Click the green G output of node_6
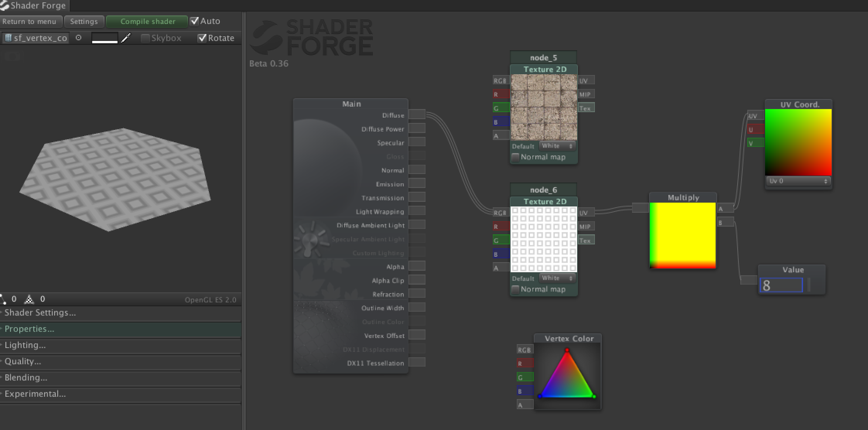The image size is (868, 430). tap(501, 240)
